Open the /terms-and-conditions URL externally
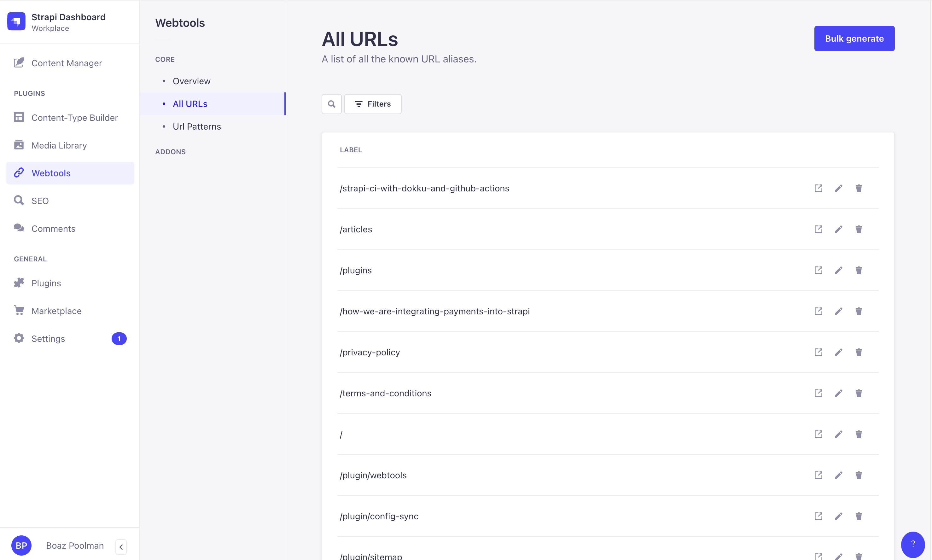Viewport: 932px width, 560px height. 818,393
